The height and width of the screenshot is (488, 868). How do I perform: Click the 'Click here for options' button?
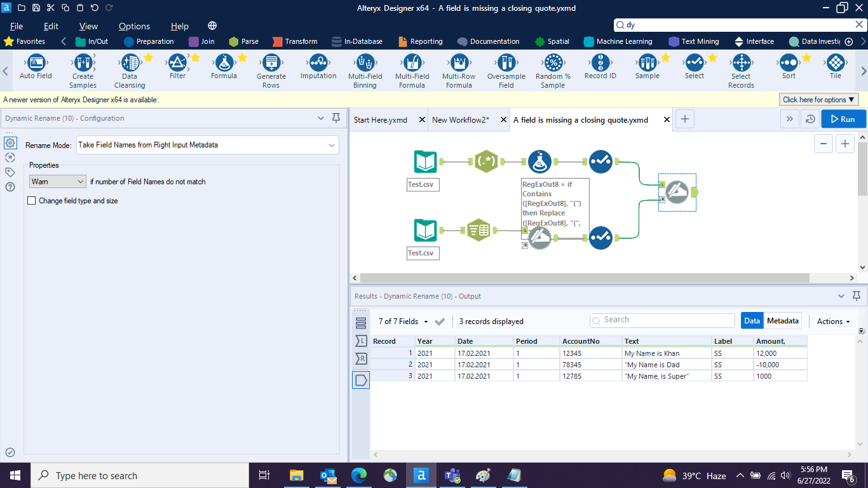tap(818, 100)
